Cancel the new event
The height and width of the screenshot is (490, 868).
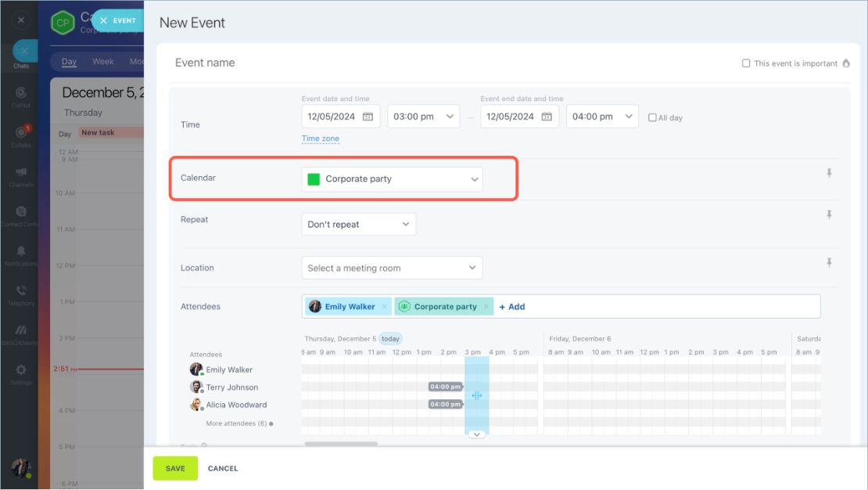coord(223,468)
